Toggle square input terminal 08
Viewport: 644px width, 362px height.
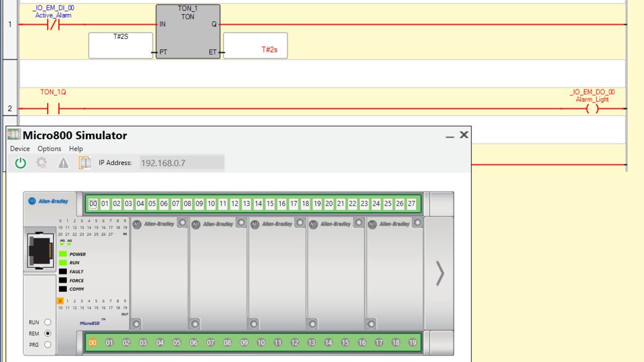[188, 204]
